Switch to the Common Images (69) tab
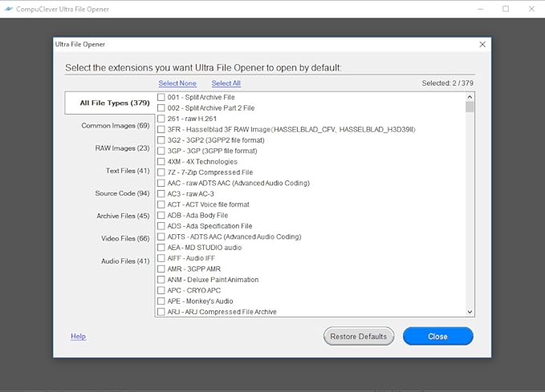The height and width of the screenshot is (392, 545). [x=115, y=126]
